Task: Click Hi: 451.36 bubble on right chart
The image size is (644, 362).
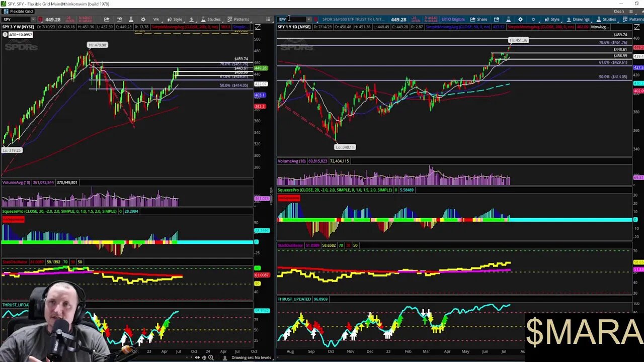Action: (518, 40)
